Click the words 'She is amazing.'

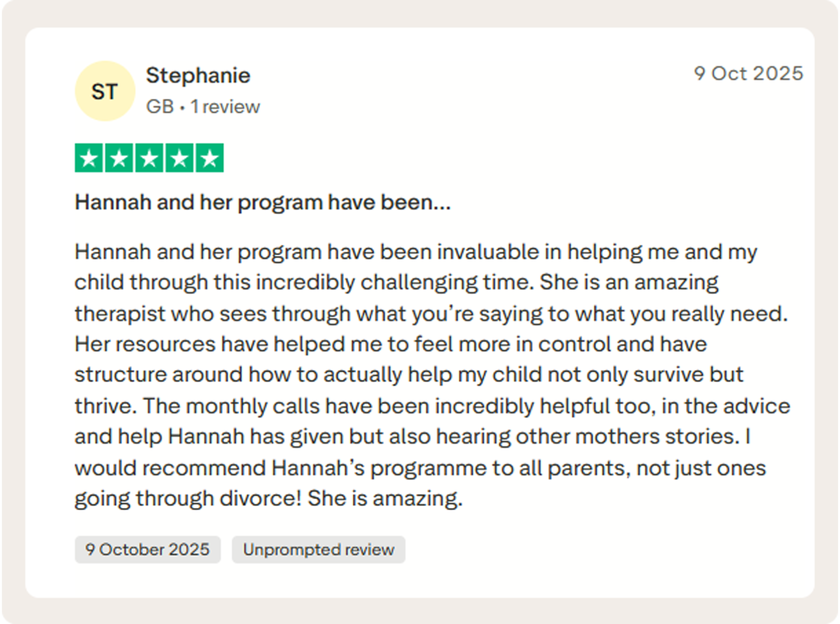pyautogui.click(x=385, y=498)
